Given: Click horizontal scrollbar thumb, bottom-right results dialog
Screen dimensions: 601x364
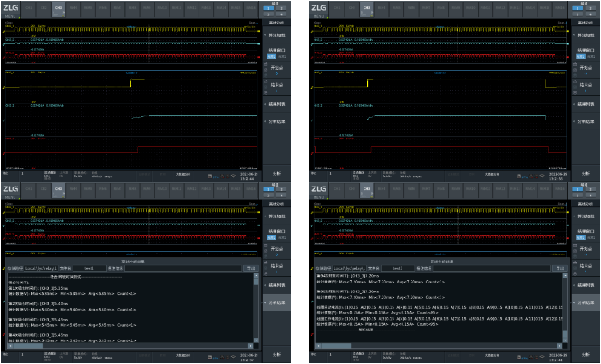Looking at the screenshot, I should 336,346.
